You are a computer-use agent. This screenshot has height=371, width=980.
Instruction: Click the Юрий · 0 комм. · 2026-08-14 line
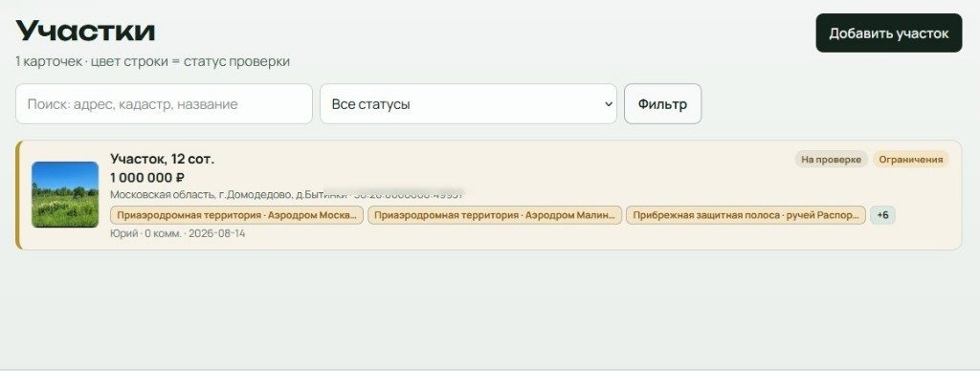tap(177, 233)
